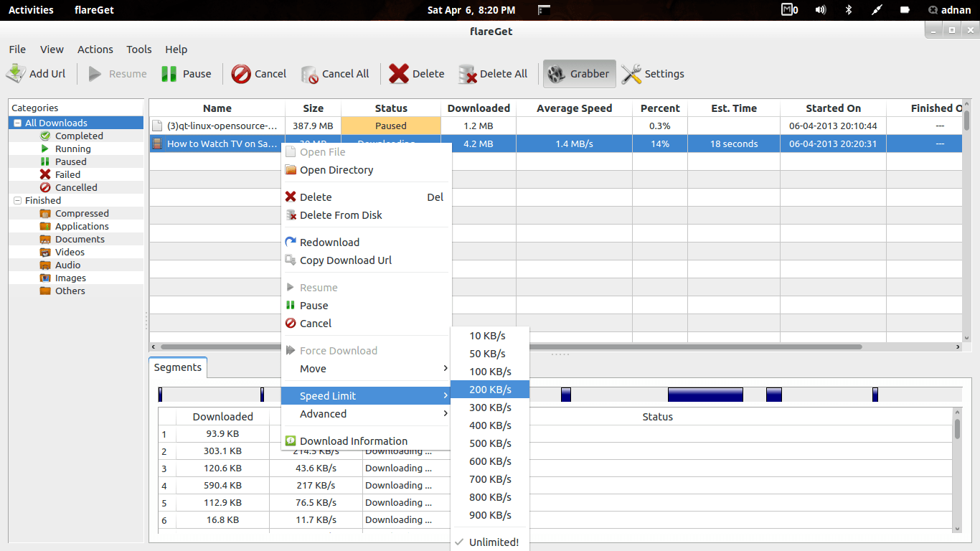Image resolution: width=980 pixels, height=551 pixels.
Task: Open the Others folder category
Action: [x=70, y=291]
